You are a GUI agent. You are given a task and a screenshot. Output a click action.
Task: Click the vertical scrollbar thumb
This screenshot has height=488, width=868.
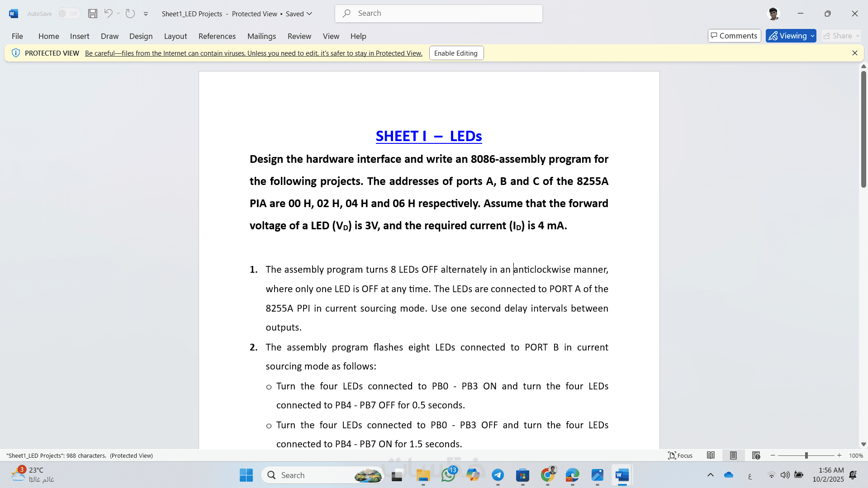pos(863,129)
